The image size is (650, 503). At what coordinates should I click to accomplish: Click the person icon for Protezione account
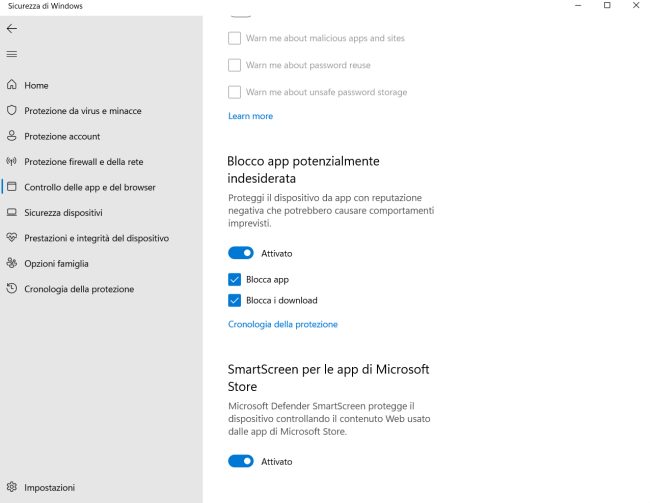12,136
